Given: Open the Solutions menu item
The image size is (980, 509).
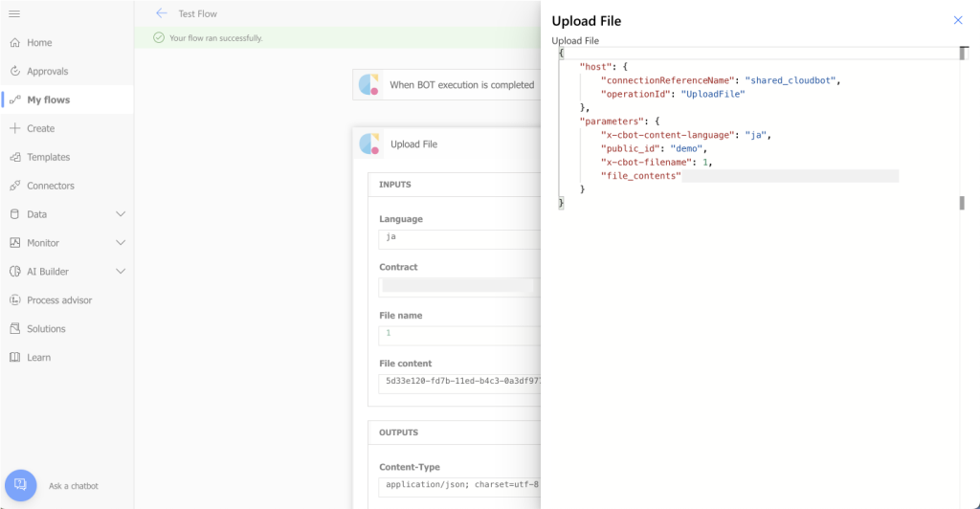Looking at the screenshot, I should (x=67, y=328).
